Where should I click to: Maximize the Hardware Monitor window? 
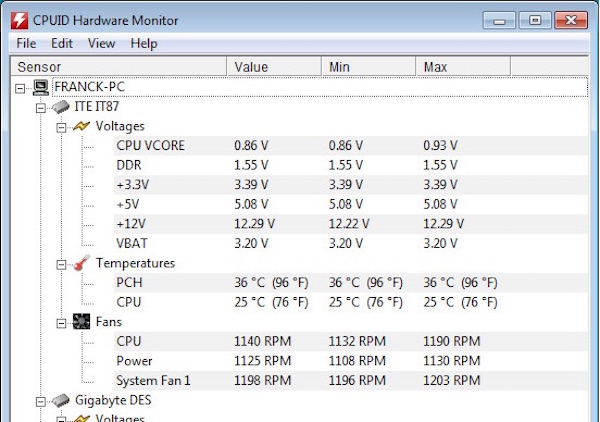click(535, 19)
